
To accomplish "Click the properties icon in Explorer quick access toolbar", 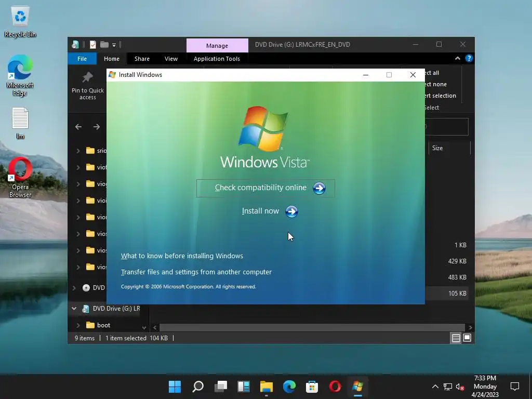I will click(92, 45).
